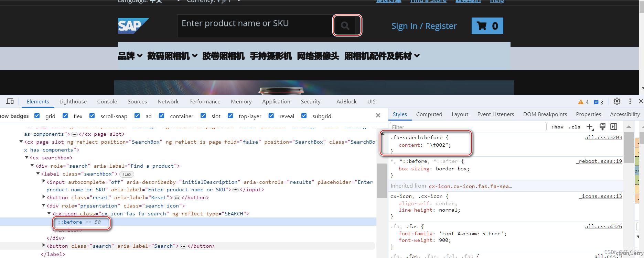Open the Application tab
The image size is (644, 258).
click(x=276, y=101)
